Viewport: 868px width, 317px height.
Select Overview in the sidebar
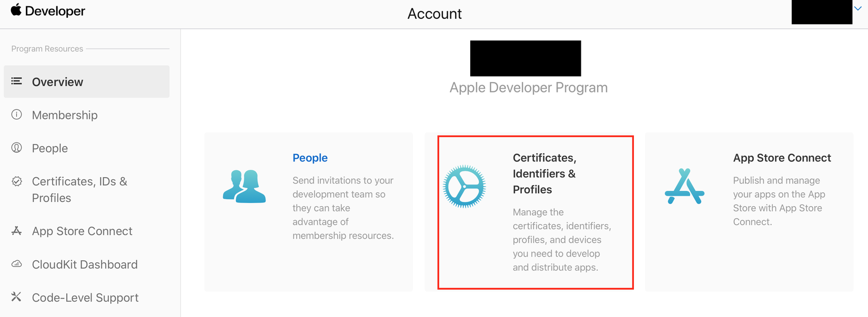tap(57, 82)
